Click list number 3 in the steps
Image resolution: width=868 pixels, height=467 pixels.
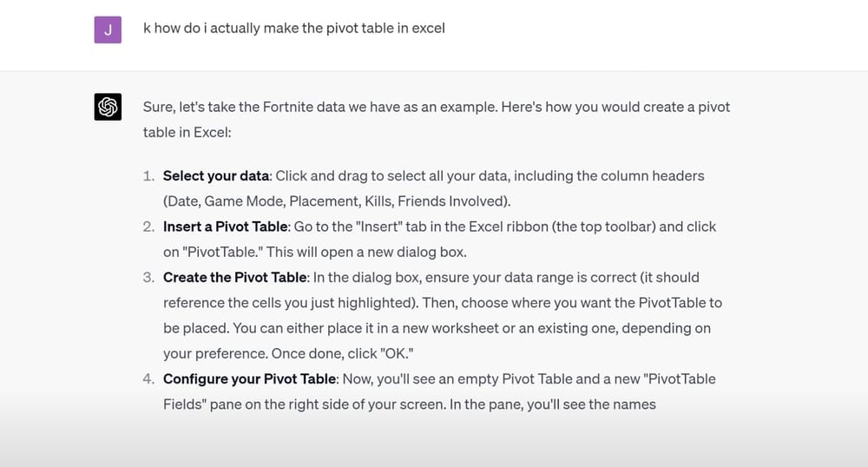[148, 277]
